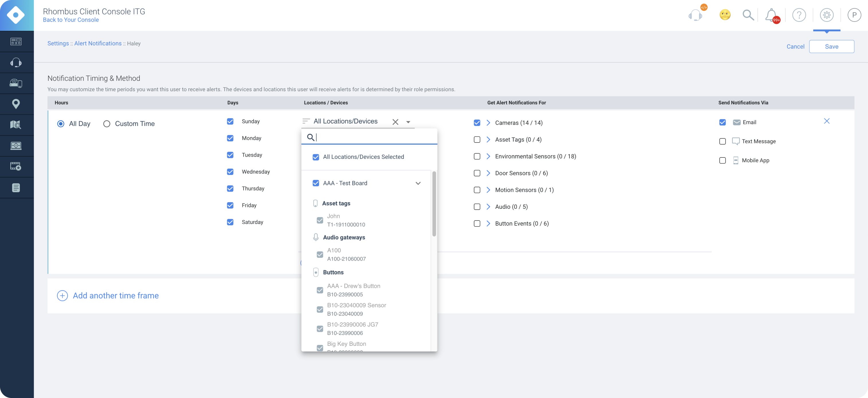Expand the Motion Sensors (0 / 1) chevron
868x398 pixels.
coord(488,190)
